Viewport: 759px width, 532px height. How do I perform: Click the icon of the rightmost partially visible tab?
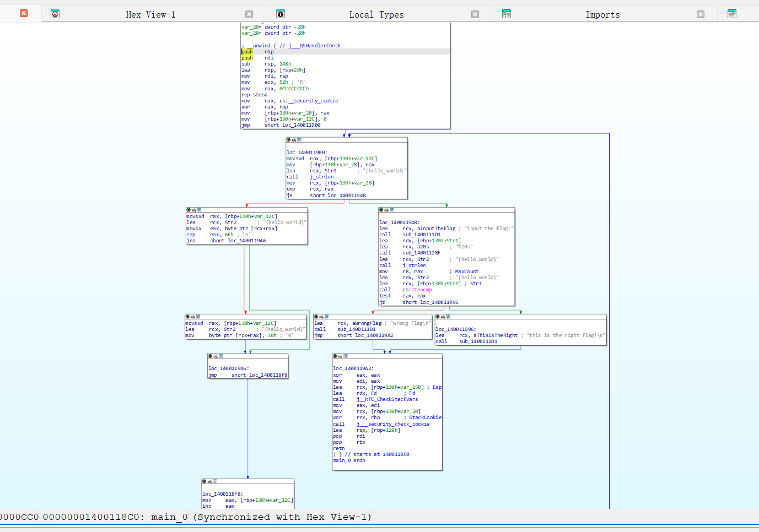click(732, 14)
